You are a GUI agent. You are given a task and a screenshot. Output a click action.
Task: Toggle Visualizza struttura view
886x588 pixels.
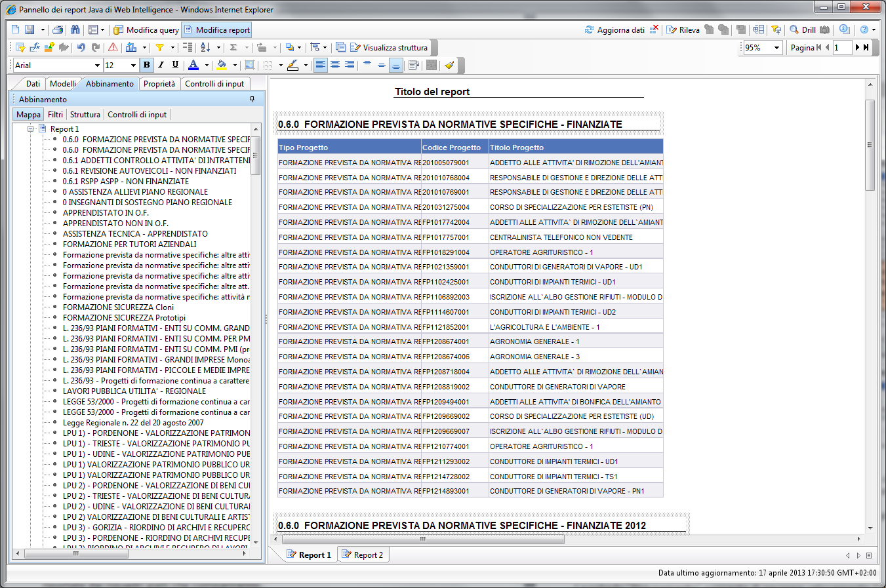tap(389, 47)
